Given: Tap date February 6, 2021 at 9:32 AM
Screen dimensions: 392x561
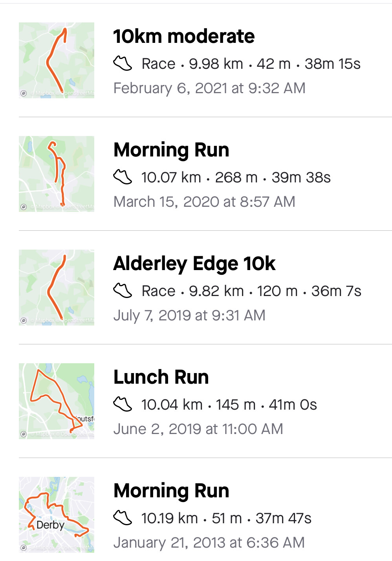Looking at the screenshot, I should click(x=209, y=88).
